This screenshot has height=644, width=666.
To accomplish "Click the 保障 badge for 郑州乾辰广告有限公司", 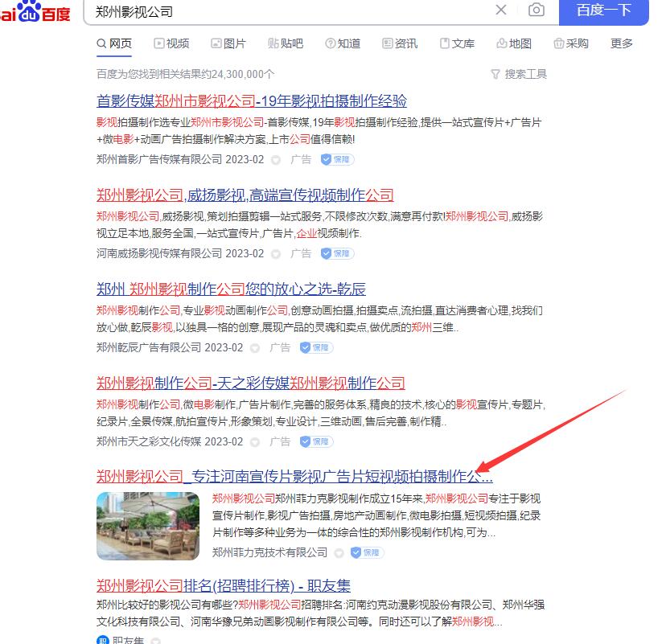I will click(317, 347).
